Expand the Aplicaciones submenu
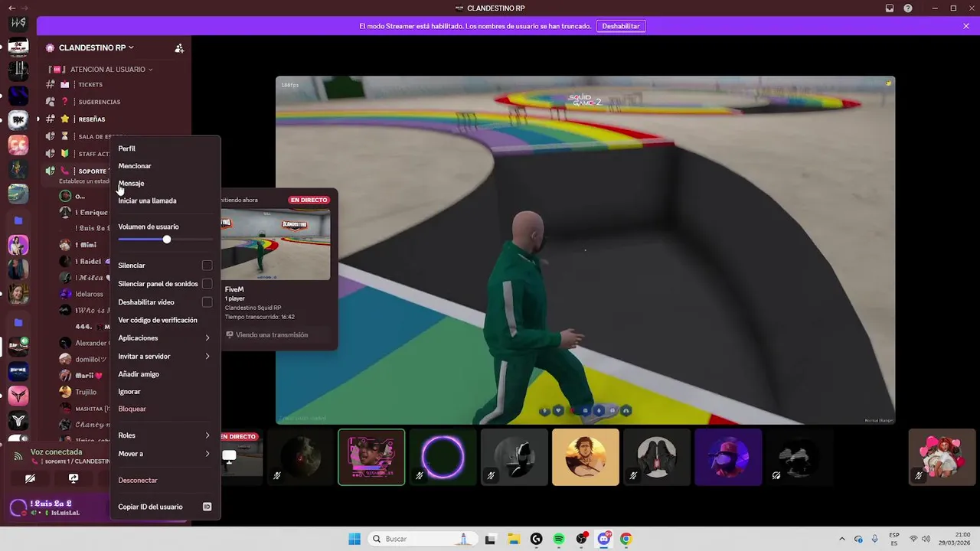 click(165, 338)
